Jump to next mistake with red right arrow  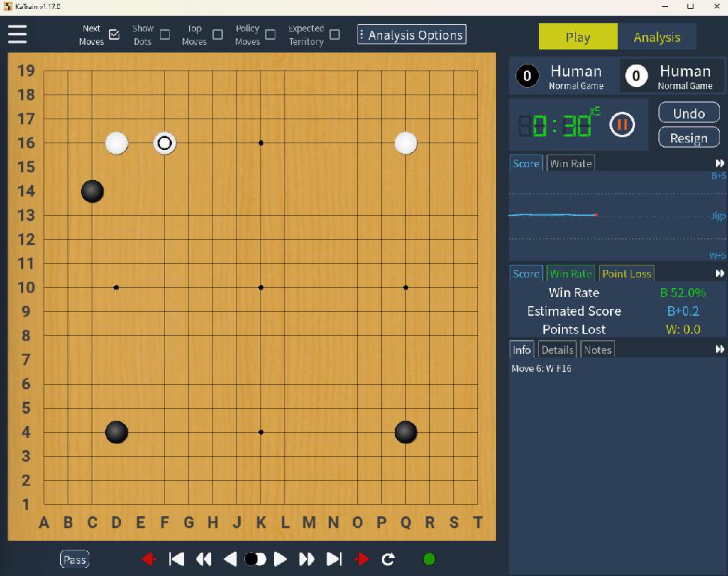[x=362, y=559]
